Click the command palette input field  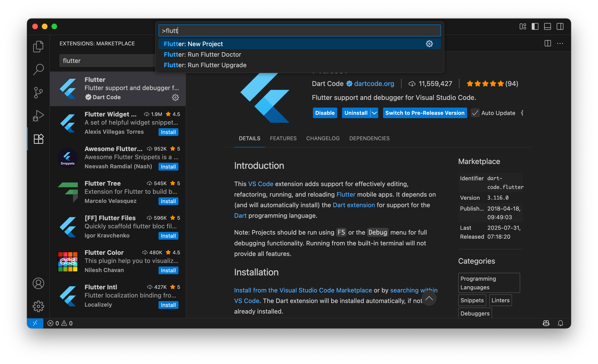coord(299,30)
